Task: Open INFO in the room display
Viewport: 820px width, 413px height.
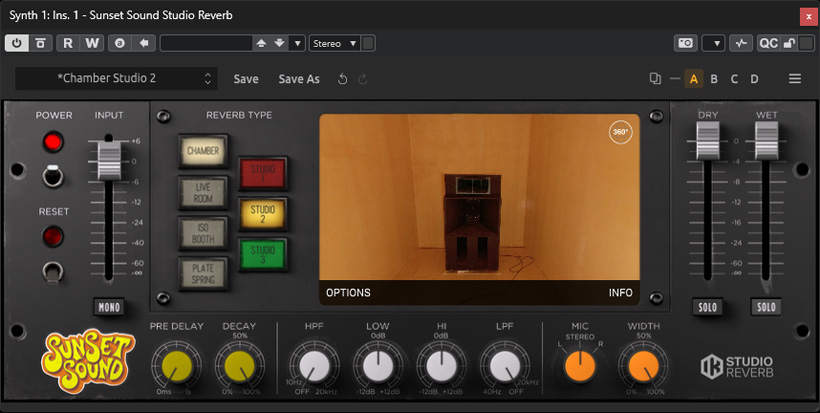Action: click(620, 293)
